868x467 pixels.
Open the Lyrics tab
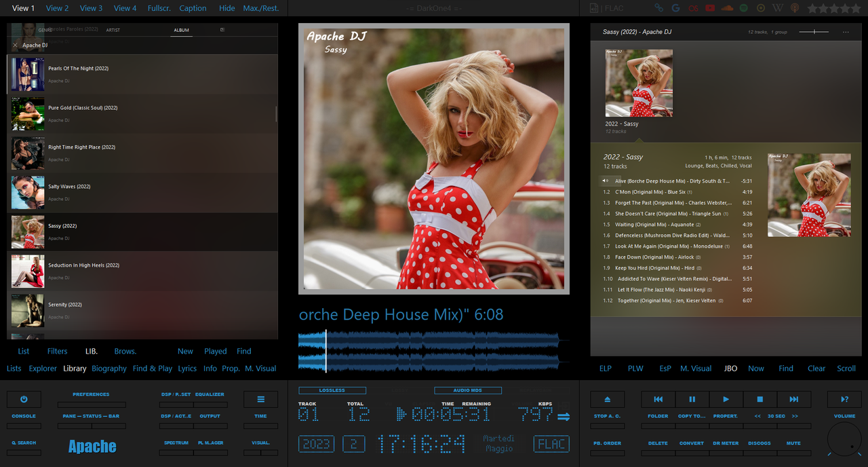(x=187, y=369)
